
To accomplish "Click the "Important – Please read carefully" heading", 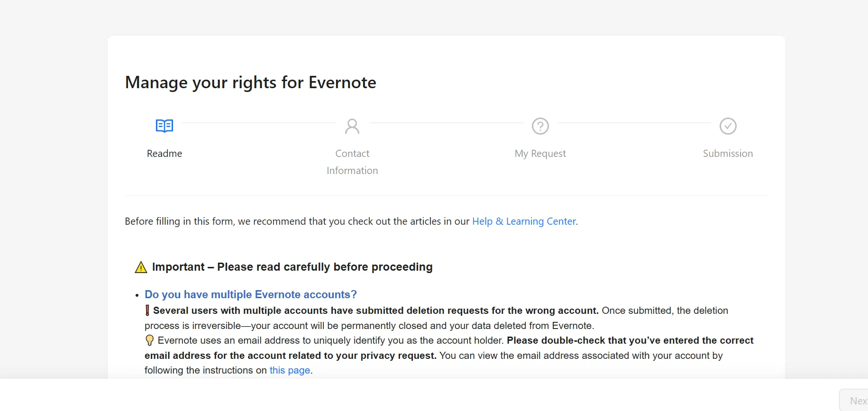I will 292,267.
